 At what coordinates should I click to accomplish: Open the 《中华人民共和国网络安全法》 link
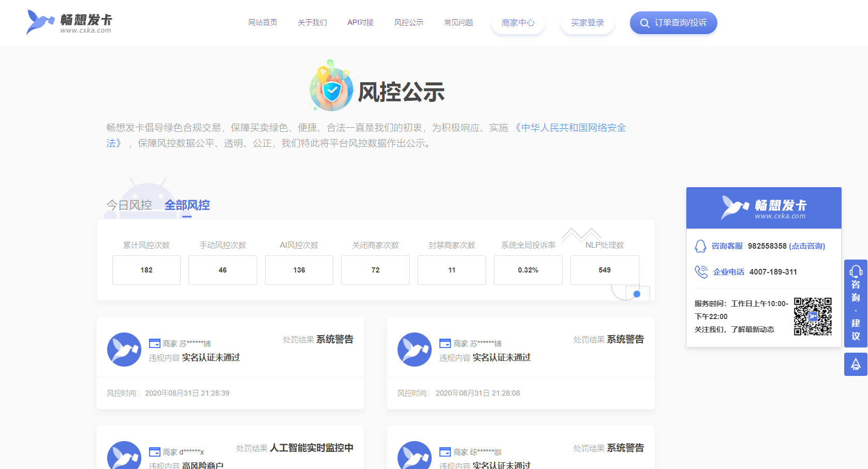(569, 128)
